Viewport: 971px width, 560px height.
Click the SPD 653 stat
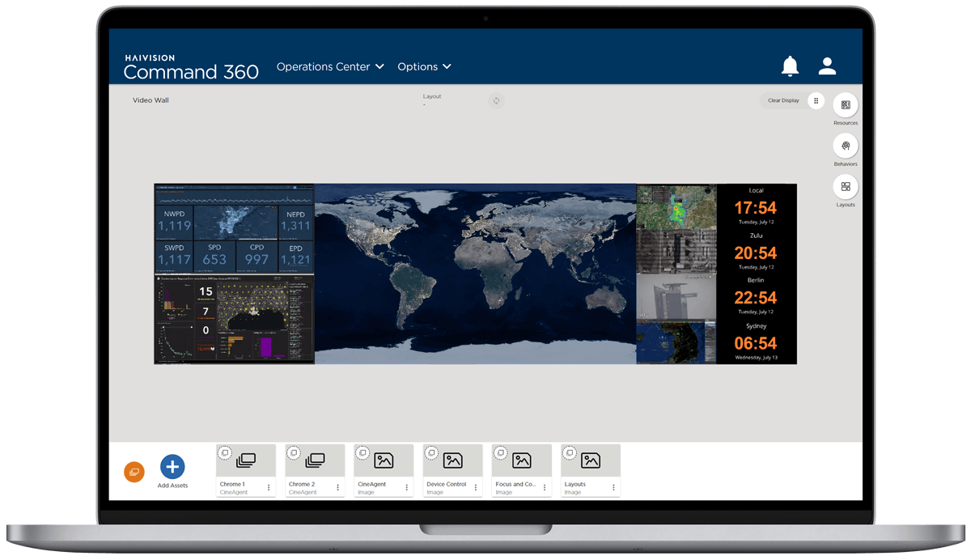coord(214,256)
